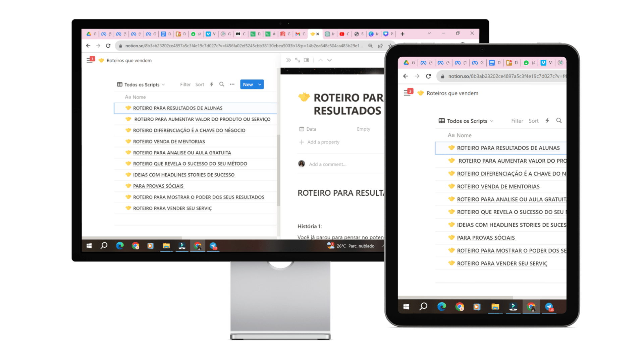Open Todos os Scripts view dropdown on monitor
This screenshot has height=362, width=644.
141,84
